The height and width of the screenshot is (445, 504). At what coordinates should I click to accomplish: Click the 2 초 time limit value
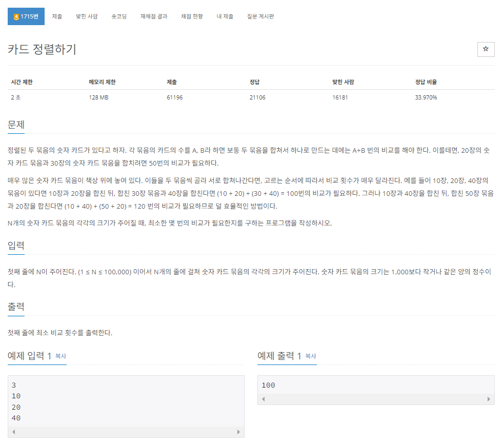pyautogui.click(x=16, y=97)
